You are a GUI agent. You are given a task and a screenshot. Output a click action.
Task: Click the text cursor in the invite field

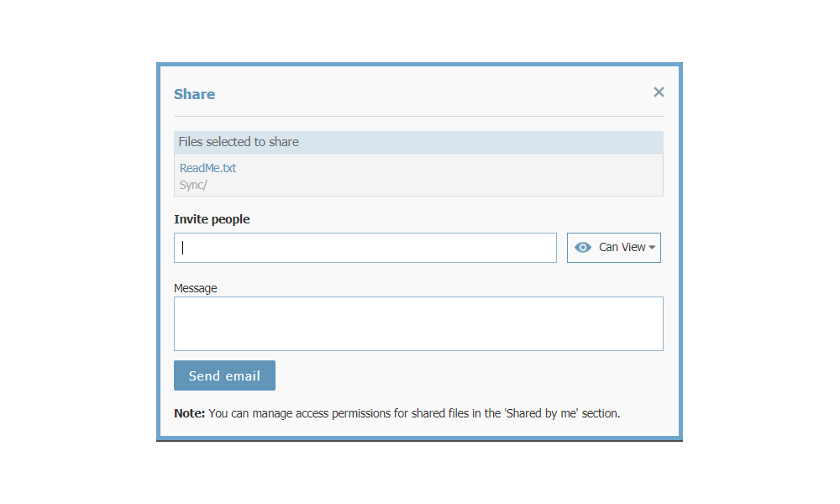pos(182,248)
